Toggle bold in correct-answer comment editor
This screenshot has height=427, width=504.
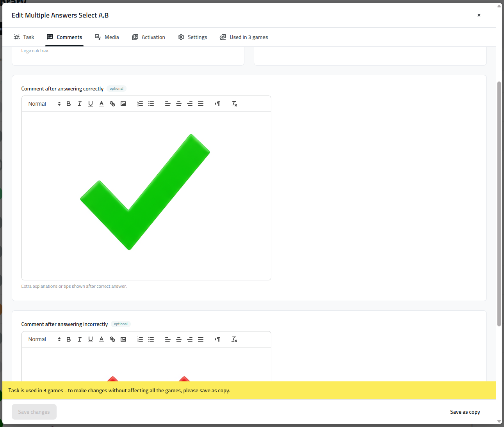(69, 104)
